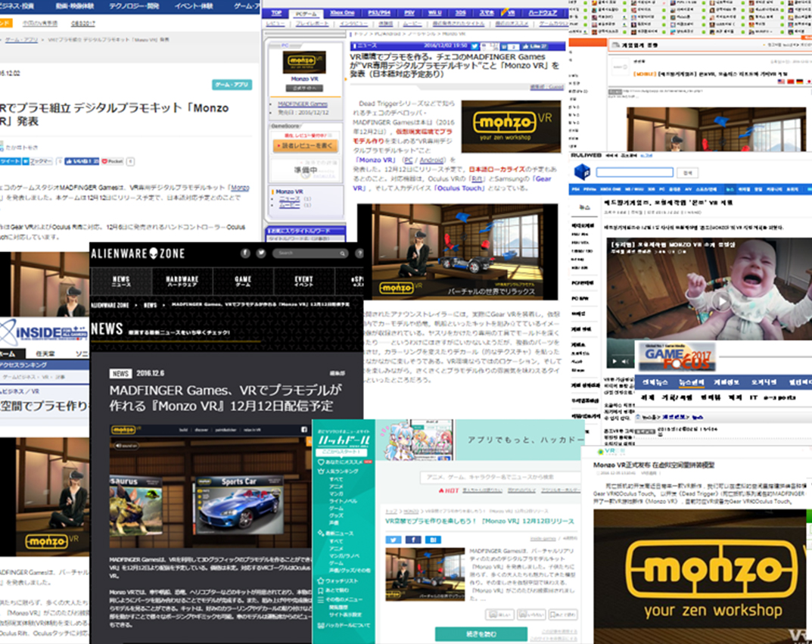Click the Game Focus 2017 banner
Screen dimensions: 812x644
[x=677, y=357]
